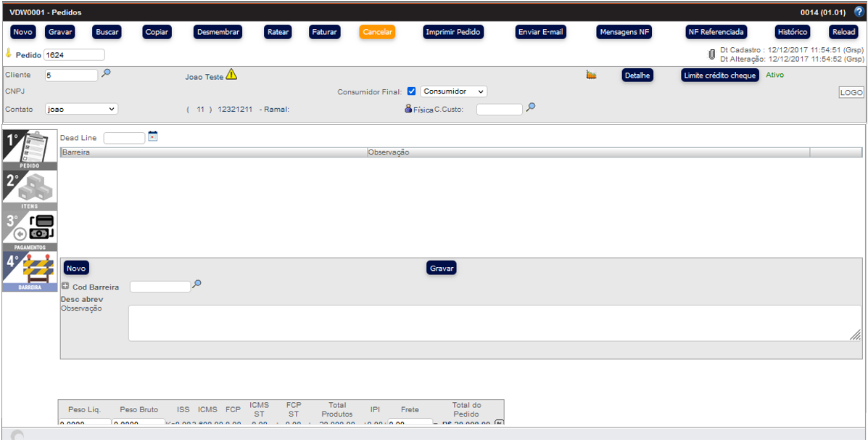This screenshot has width=868, height=442.
Task: Open Dead Line calendar picker icon
Action: (x=152, y=136)
